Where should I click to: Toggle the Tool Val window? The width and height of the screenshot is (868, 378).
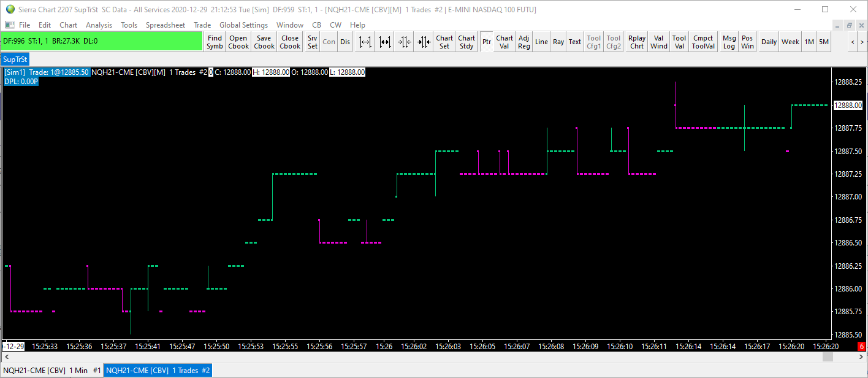pyautogui.click(x=679, y=42)
